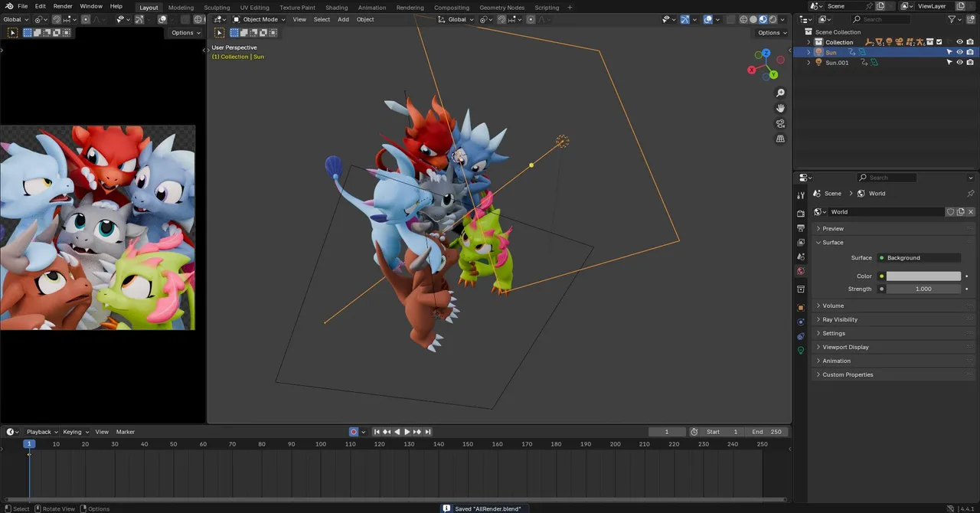Select wireframe viewport shading mode
The image size is (980, 513).
743,19
